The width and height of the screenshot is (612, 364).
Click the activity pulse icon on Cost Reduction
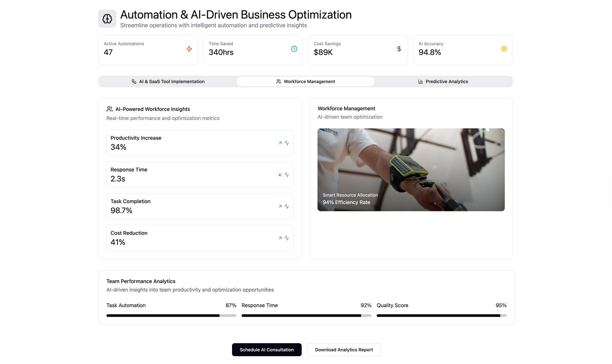coord(287,238)
